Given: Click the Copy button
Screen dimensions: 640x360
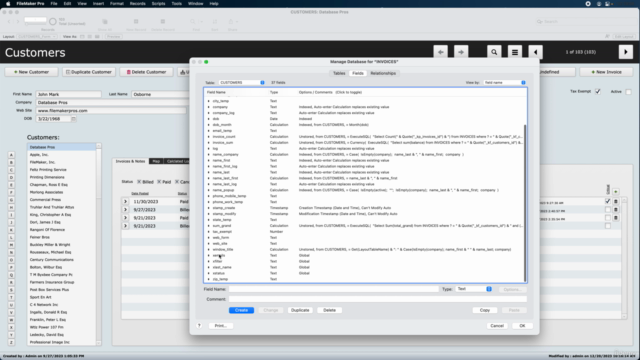Looking at the screenshot, I should point(484,310).
